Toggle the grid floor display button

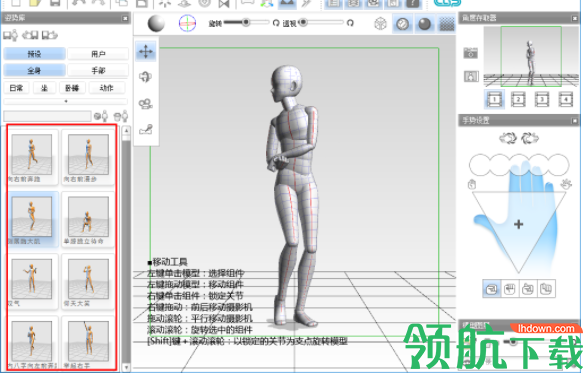(447, 24)
